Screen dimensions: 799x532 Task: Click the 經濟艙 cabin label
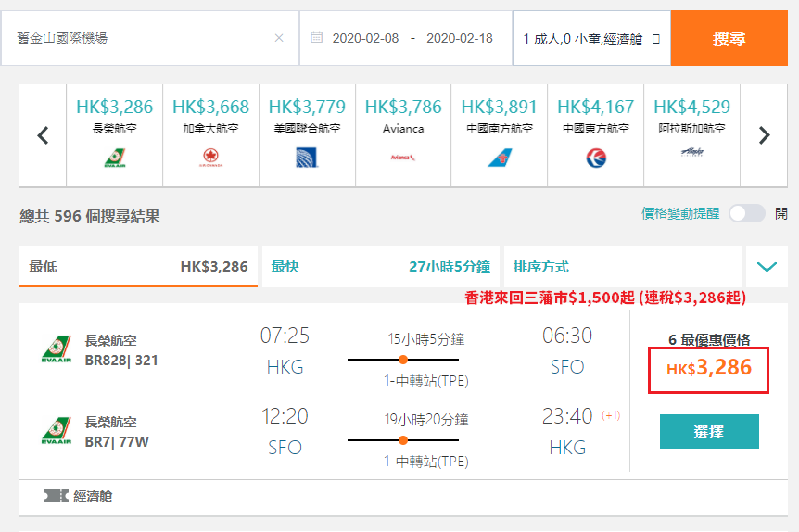(x=93, y=497)
